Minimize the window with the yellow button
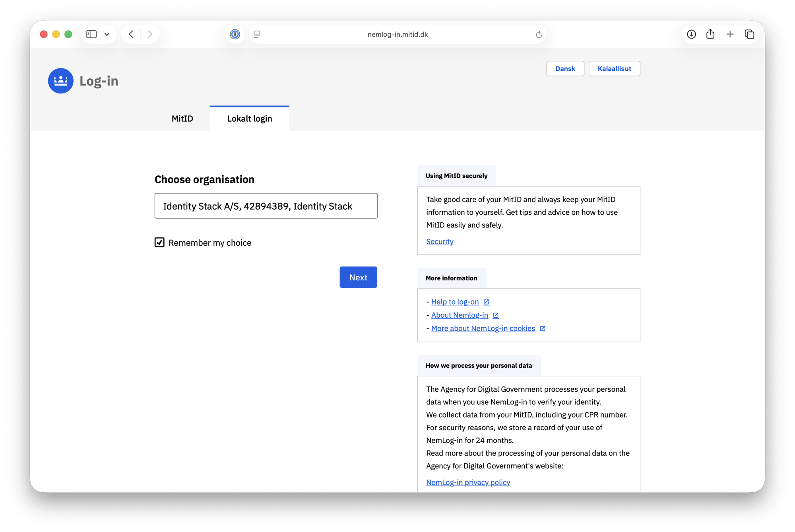 [56, 34]
